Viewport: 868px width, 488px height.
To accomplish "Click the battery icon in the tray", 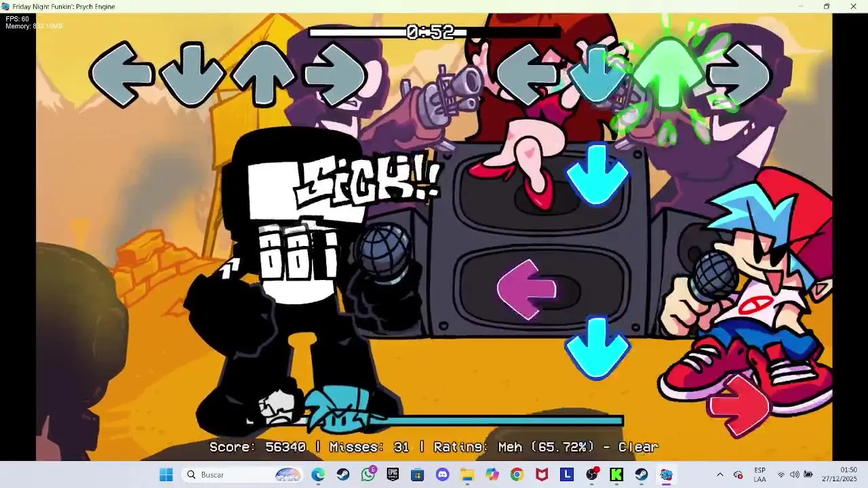I will point(808,474).
